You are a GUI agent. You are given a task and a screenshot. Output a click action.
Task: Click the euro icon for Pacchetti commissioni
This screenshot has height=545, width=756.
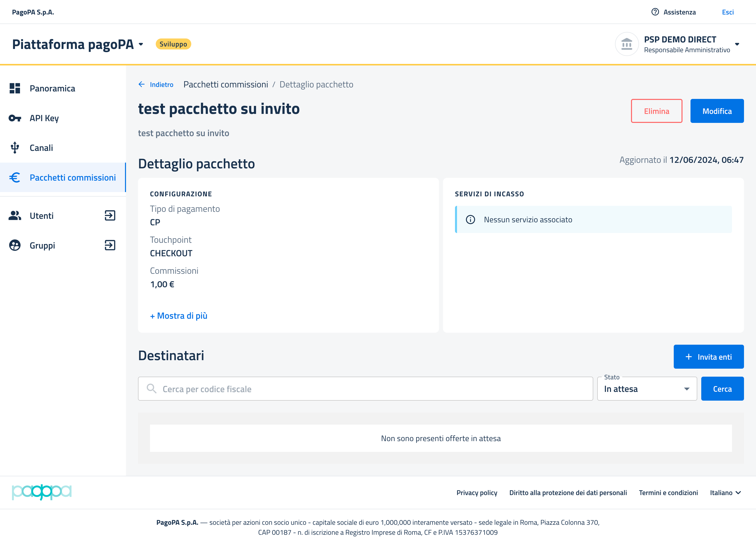15,177
